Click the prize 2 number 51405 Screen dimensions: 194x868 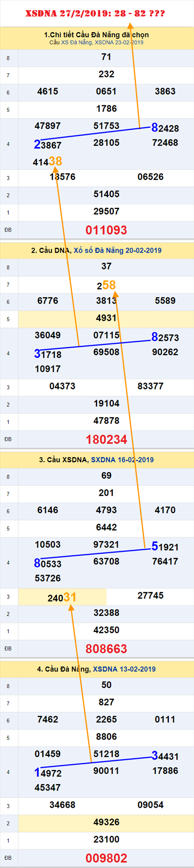tap(106, 194)
